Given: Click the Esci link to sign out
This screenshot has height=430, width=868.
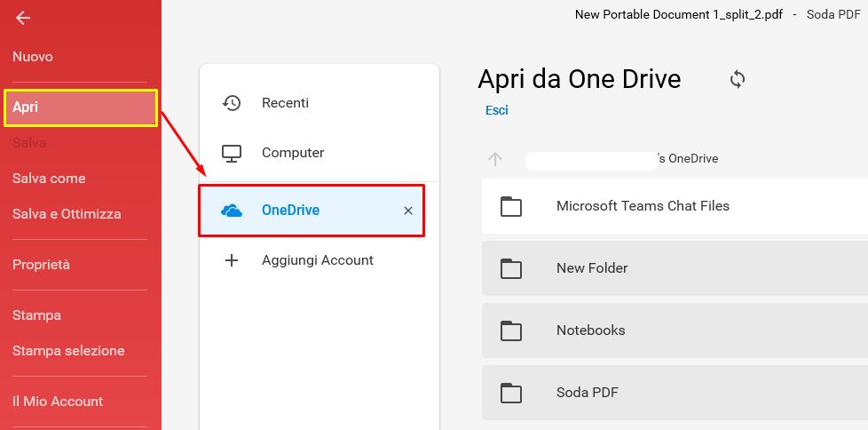Looking at the screenshot, I should click(496, 110).
